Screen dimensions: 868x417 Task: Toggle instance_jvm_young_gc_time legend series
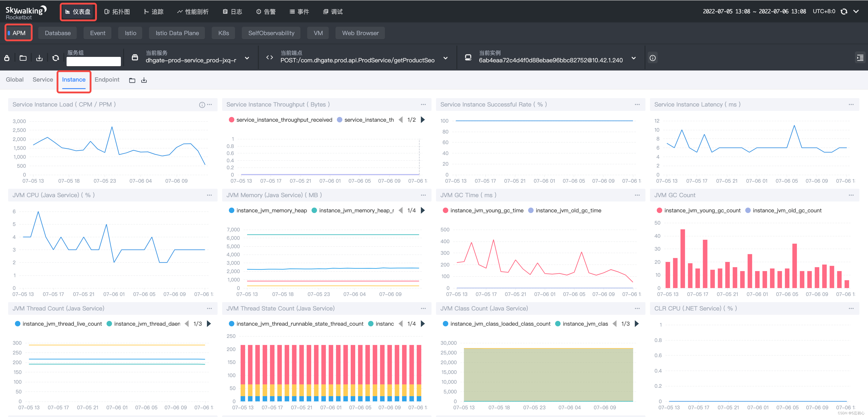pos(483,211)
